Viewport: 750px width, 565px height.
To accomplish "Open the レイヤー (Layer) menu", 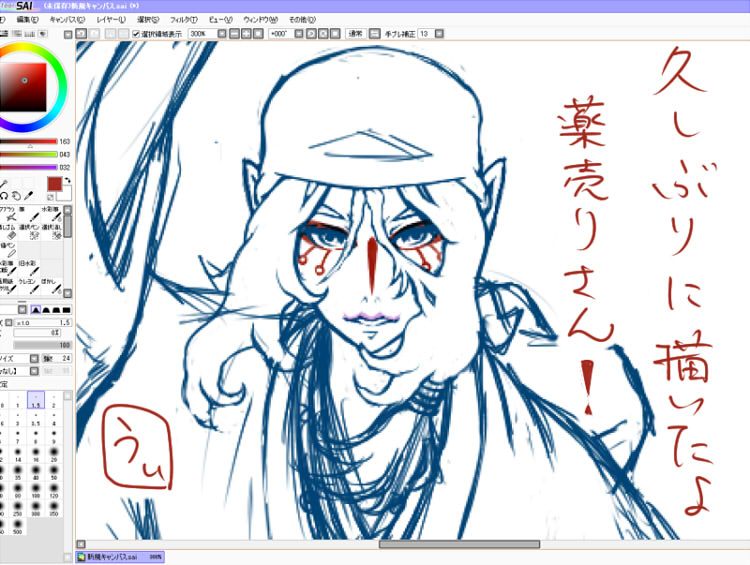I will click(111, 20).
